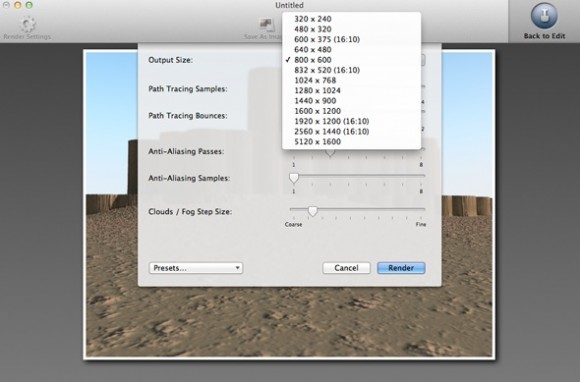Click the Clouds / Fog Step Size slider handle

[313, 211]
